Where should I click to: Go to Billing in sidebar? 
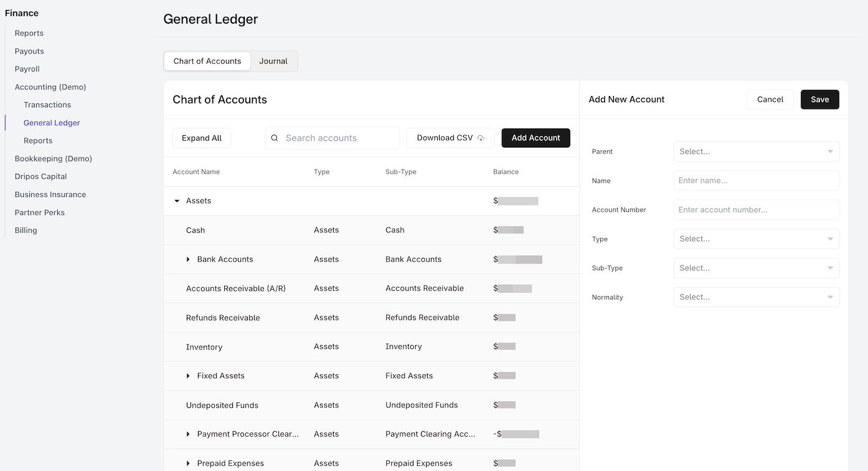pos(26,231)
